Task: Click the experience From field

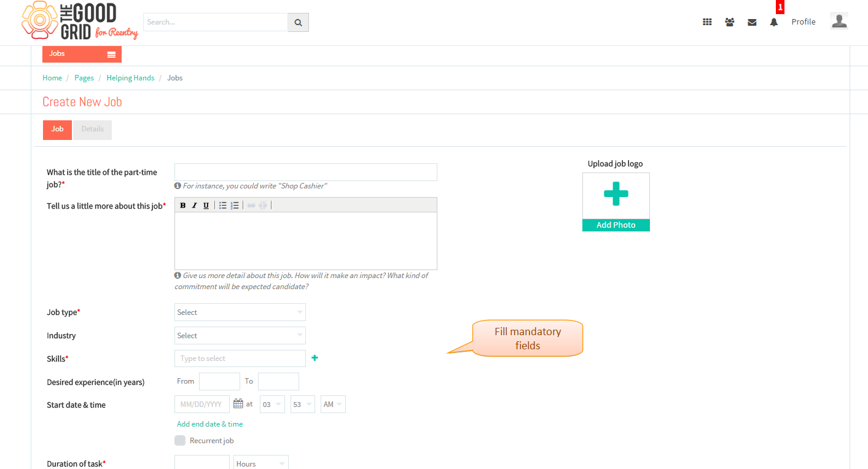Action: pos(219,381)
